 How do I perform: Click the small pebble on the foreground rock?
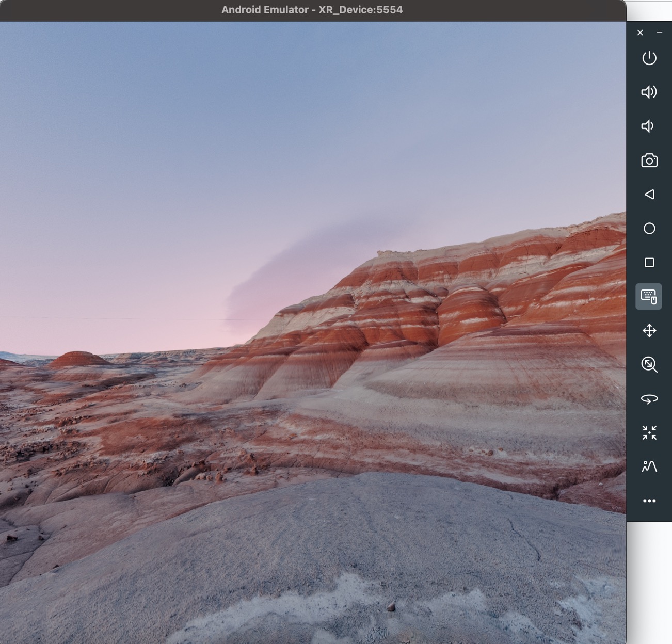pyautogui.click(x=392, y=607)
